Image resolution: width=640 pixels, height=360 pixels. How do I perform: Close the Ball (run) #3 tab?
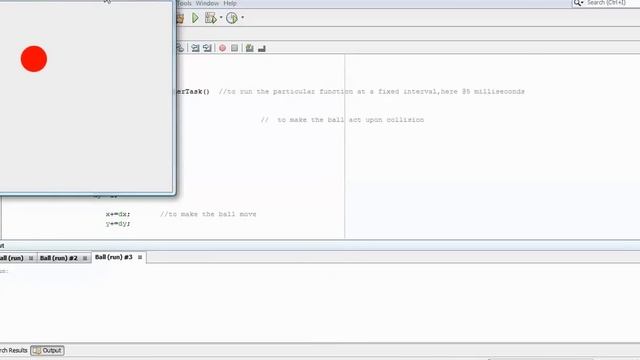tap(140, 257)
